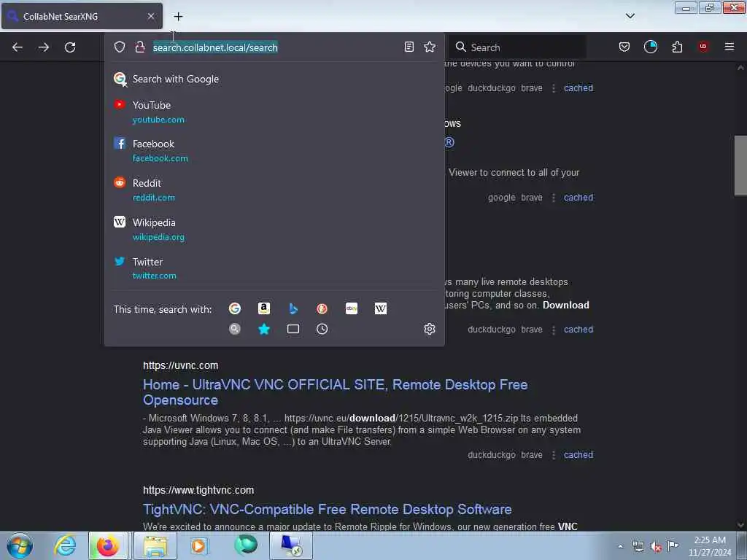Image resolution: width=747 pixels, height=560 pixels.
Task: Click the site security padlock icon
Action: (139, 47)
